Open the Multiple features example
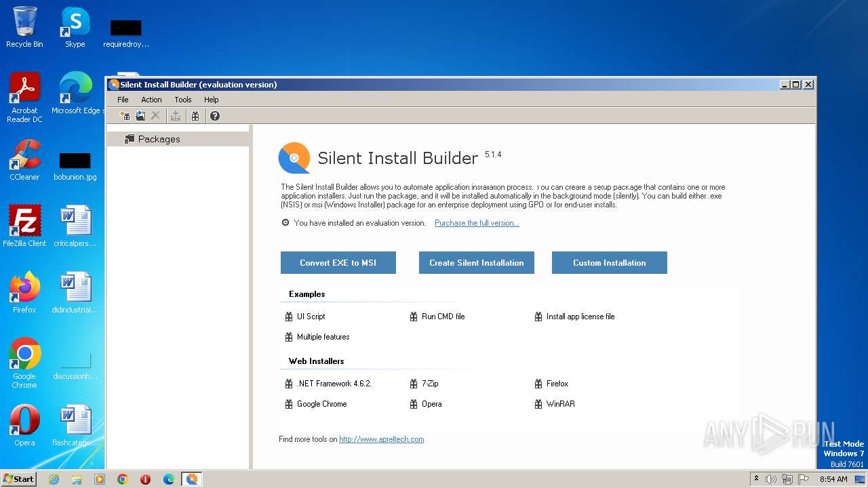This screenshot has width=868, height=488. (317, 337)
